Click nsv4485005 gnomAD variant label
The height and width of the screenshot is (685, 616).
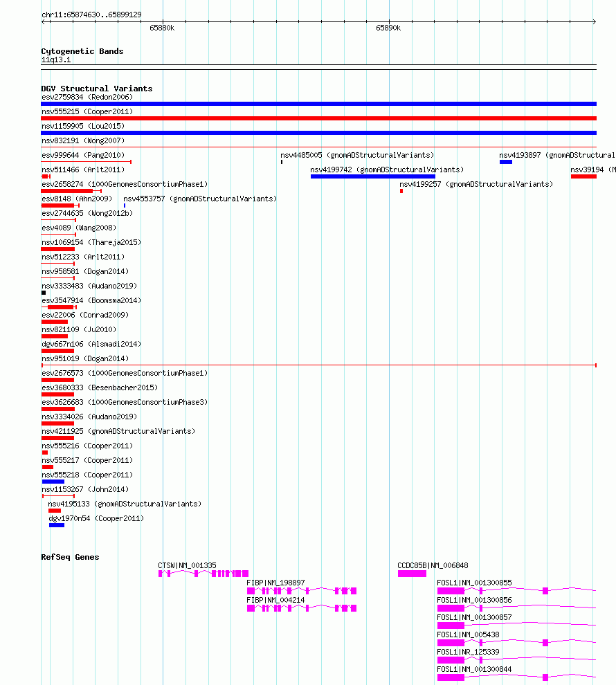click(x=357, y=155)
